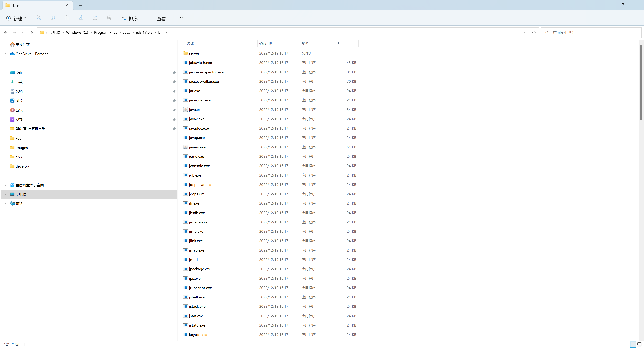Click Java in breadcrumb path
Image resolution: width=644 pixels, height=348 pixels.
127,32
